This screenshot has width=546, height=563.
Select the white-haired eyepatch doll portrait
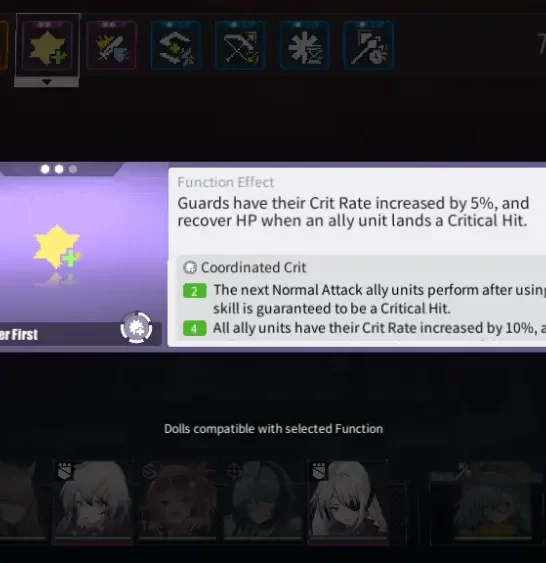pyautogui.click(x=349, y=500)
